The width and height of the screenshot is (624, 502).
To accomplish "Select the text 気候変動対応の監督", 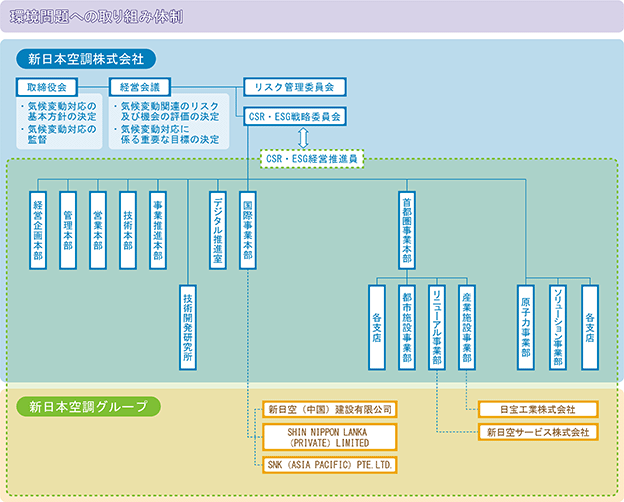I will coord(62,134).
